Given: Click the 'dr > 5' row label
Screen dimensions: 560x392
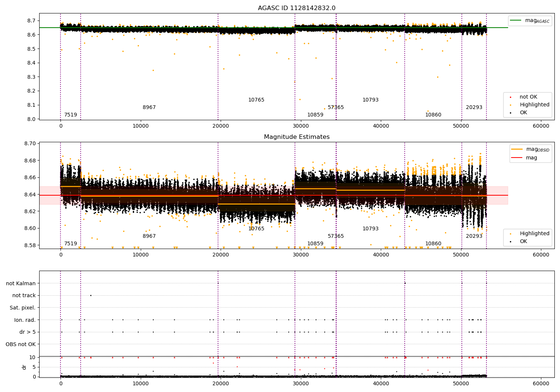Looking at the screenshot, I should 28,332.
